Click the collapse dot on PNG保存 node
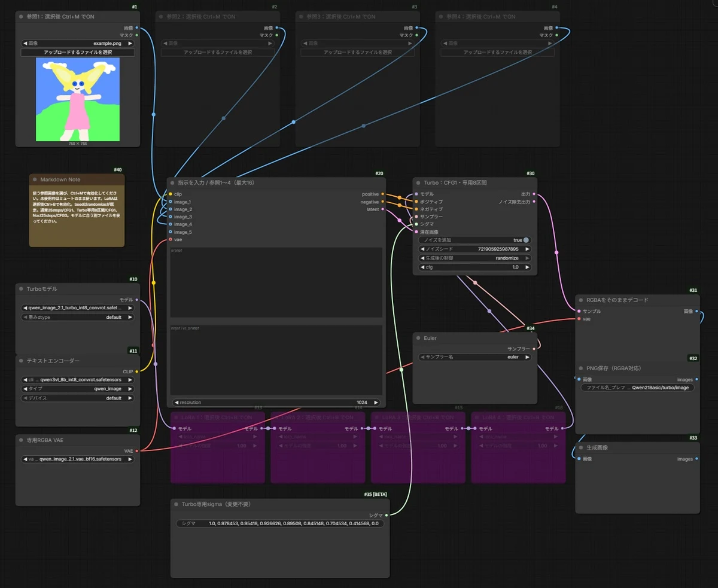Viewport: 718px width, 588px height. point(582,368)
